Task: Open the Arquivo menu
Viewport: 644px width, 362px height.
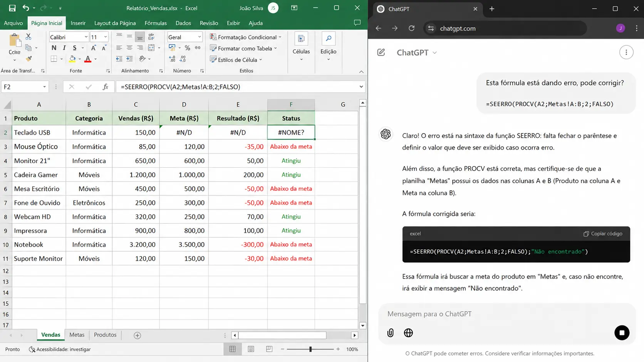Action: click(x=13, y=23)
